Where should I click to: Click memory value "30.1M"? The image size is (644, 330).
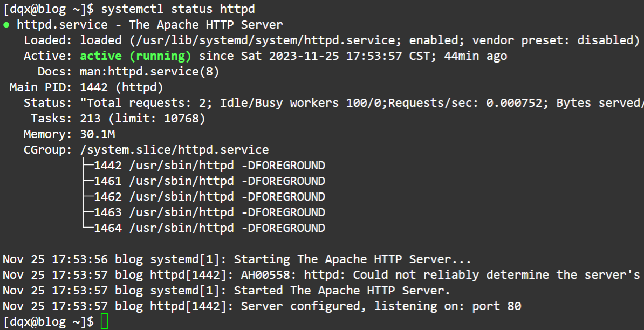[x=97, y=134]
